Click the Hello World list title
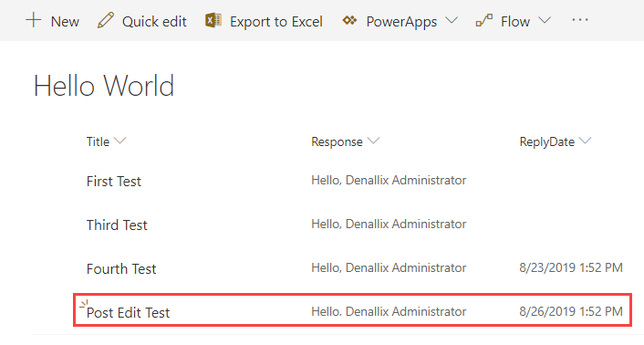The width and height of the screenshot is (644, 345). [104, 86]
